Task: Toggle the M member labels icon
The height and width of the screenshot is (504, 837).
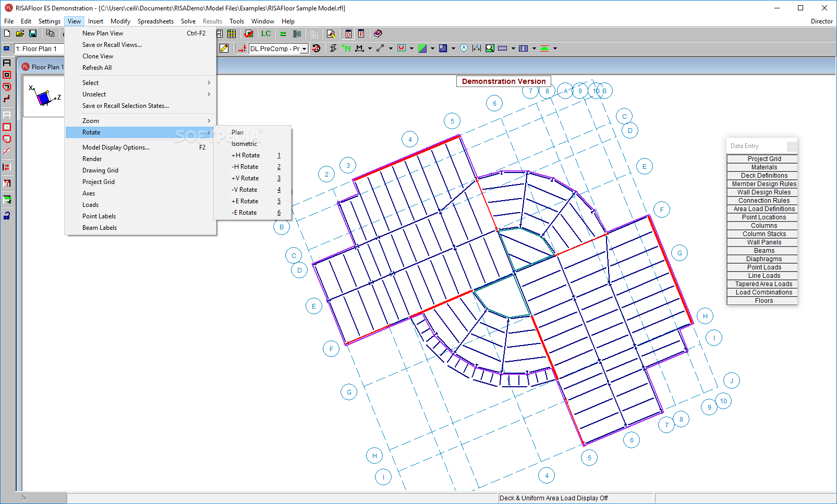Action: click(359, 48)
